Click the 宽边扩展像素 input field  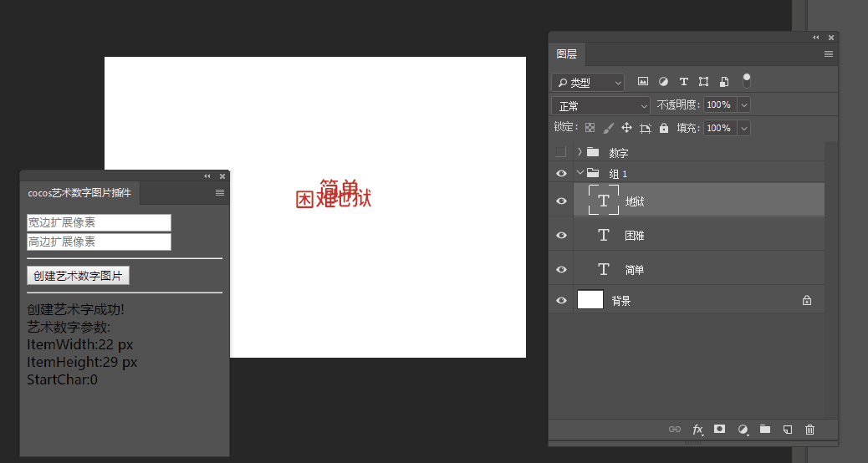pyautogui.click(x=99, y=222)
